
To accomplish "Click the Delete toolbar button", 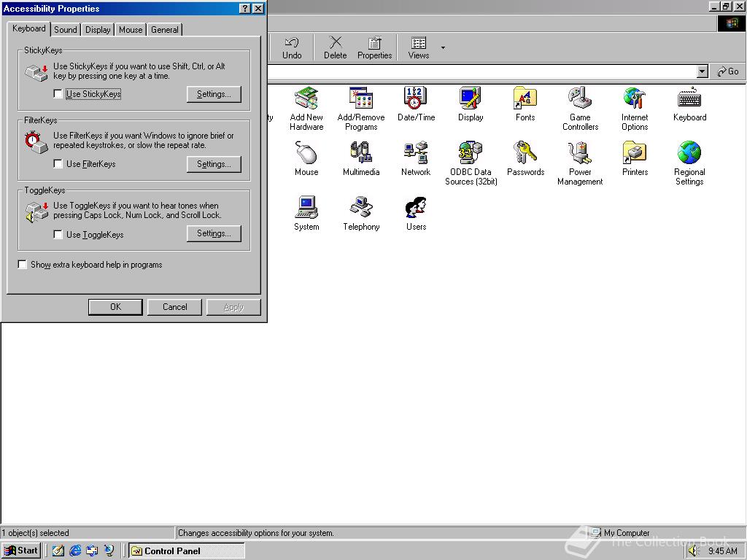I will pos(336,48).
